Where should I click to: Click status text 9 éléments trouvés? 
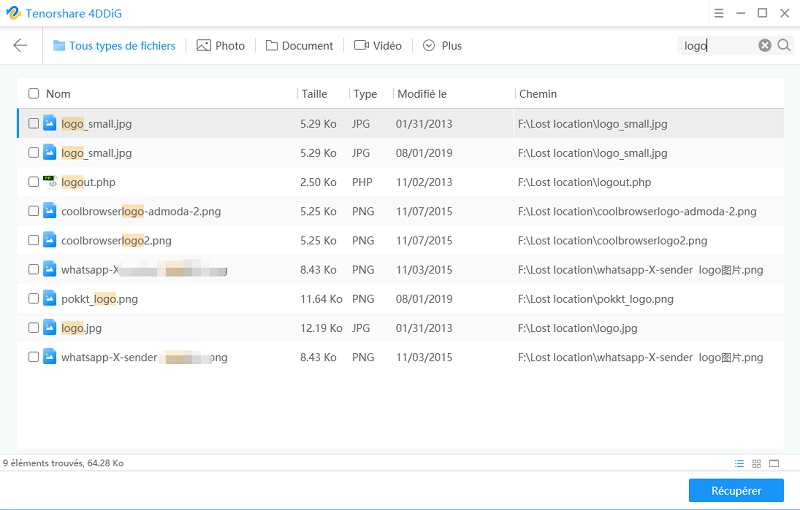coord(43,463)
